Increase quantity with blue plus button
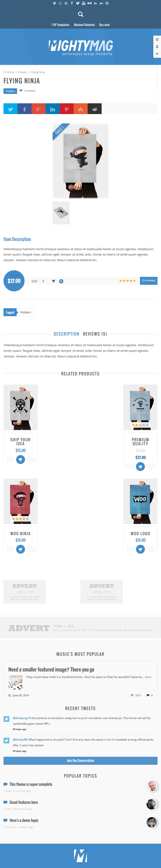Viewport: 161px width, 868px height. (x=61, y=281)
